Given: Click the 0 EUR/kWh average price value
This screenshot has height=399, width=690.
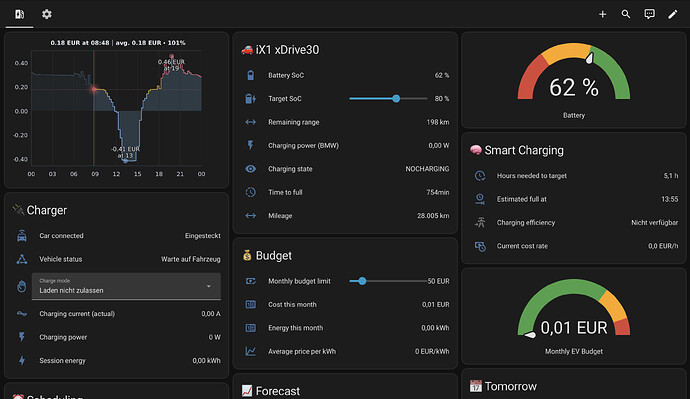Looking at the screenshot, I should click(432, 351).
